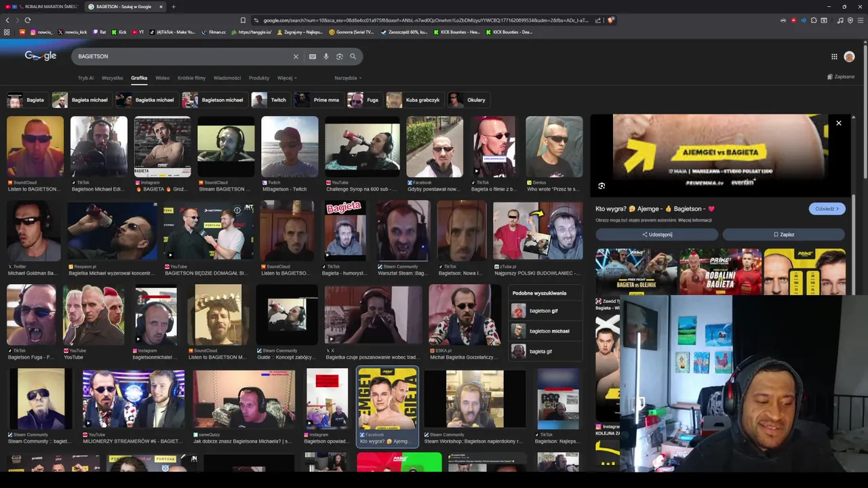Filter by the Okulary chip
868x488 pixels.
click(x=467, y=100)
